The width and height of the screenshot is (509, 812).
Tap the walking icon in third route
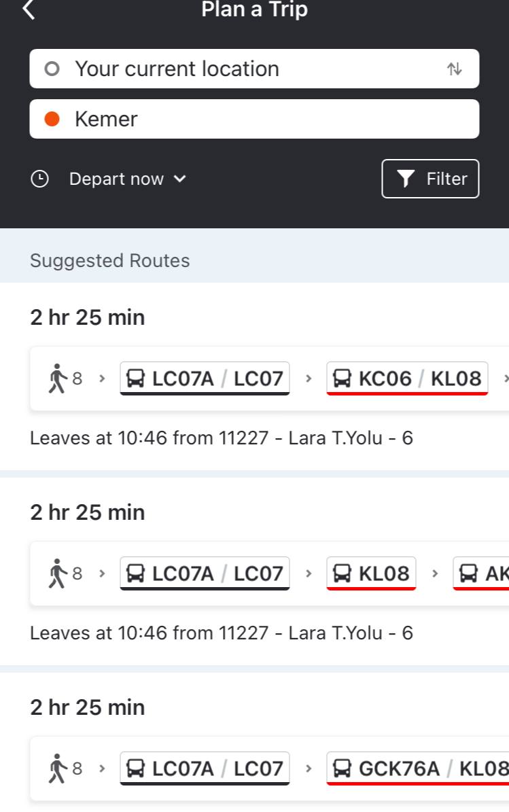(58, 769)
